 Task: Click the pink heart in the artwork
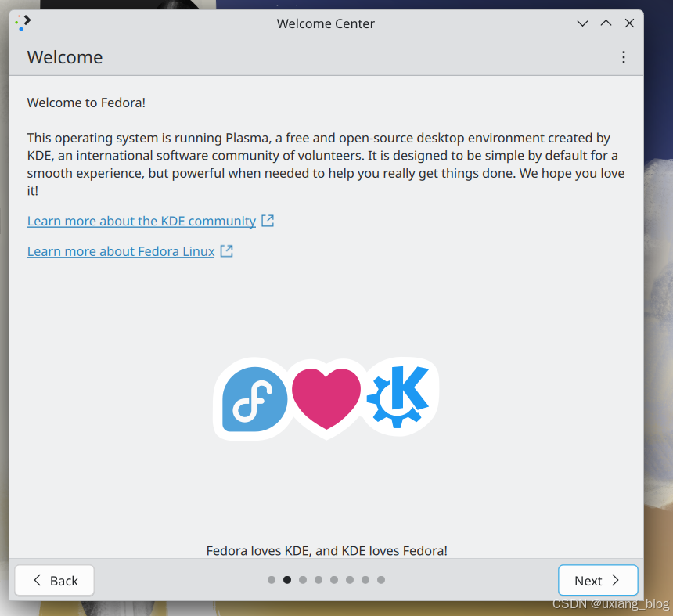point(326,398)
